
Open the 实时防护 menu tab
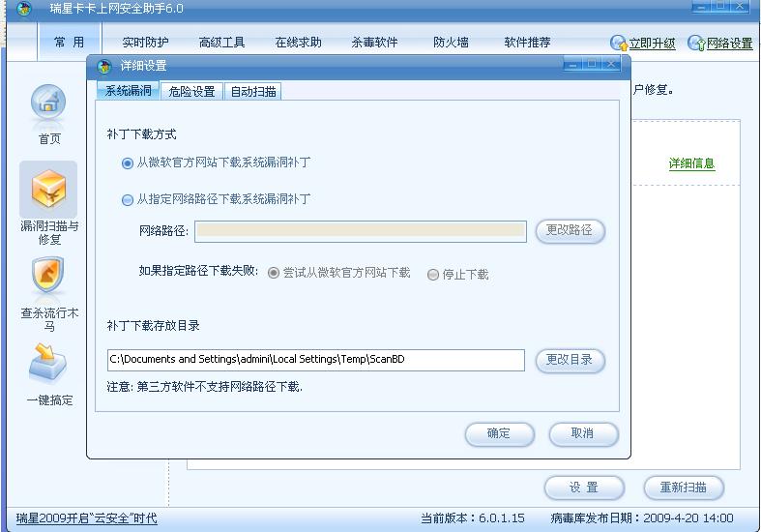145,43
